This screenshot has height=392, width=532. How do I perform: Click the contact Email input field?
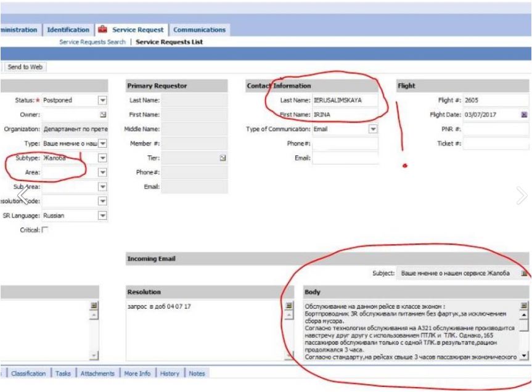pyautogui.click(x=345, y=158)
